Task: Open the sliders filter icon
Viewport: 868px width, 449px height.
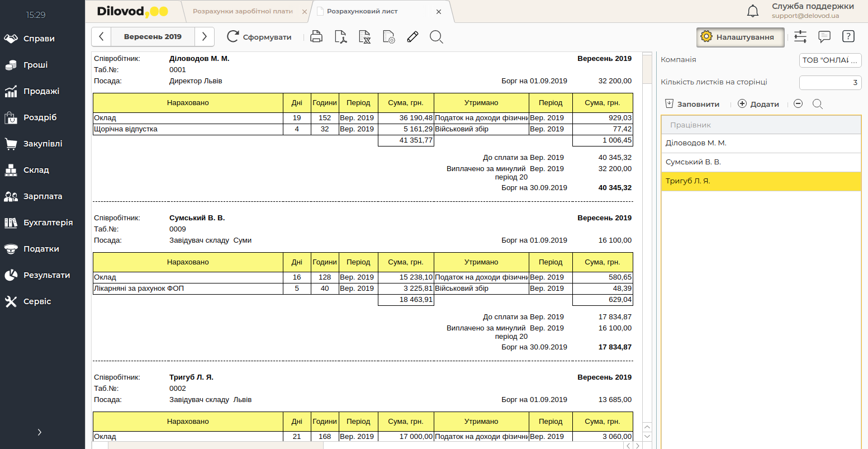Action: pos(800,37)
